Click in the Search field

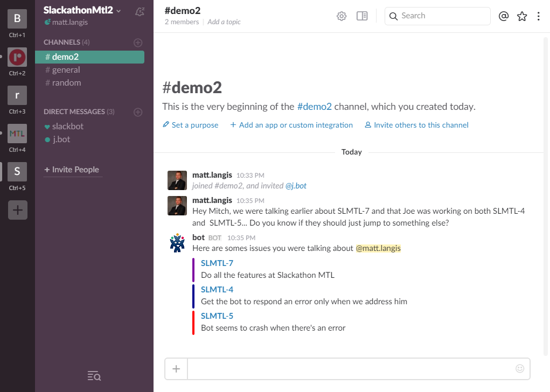[442, 16]
